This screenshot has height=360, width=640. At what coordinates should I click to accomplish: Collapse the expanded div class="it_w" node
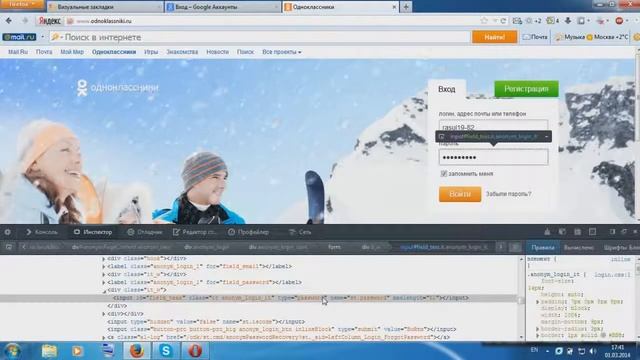point(104,291)
